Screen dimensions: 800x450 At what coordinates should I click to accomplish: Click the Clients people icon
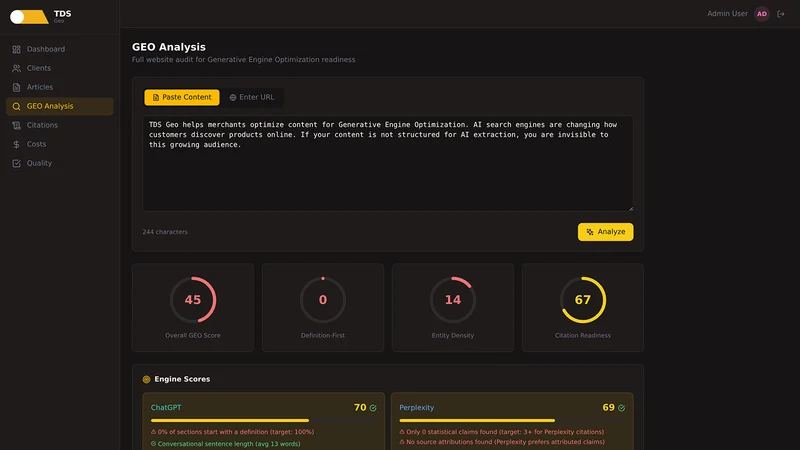16,68
